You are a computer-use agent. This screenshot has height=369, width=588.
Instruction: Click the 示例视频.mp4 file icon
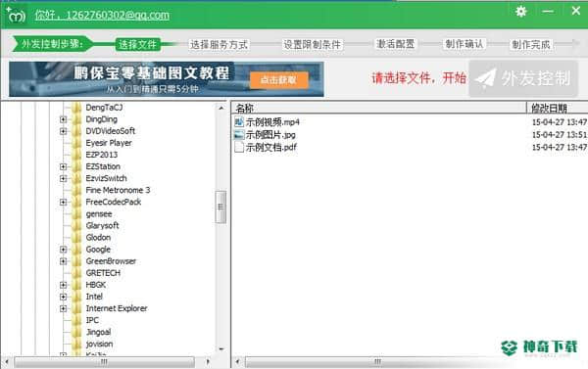point(239,121)
